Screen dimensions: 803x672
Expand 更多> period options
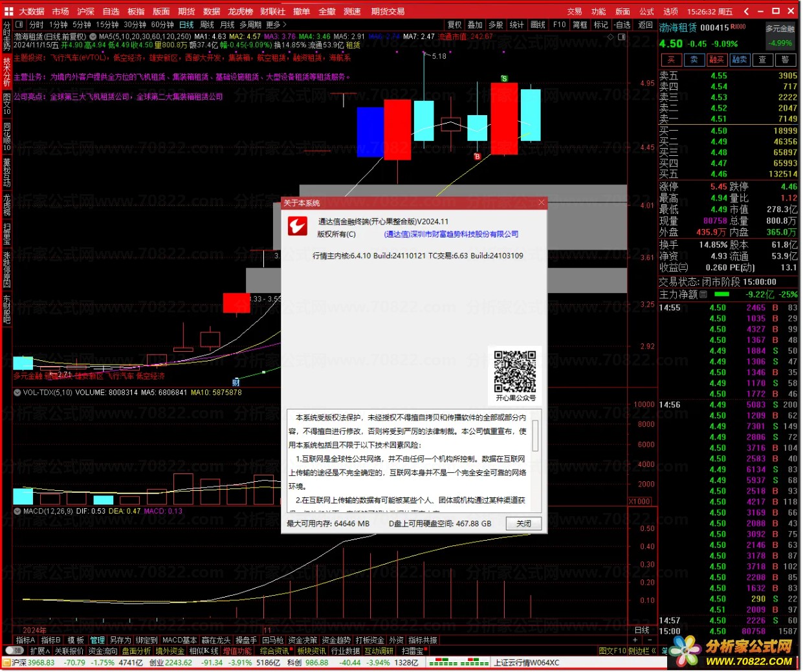276,25
